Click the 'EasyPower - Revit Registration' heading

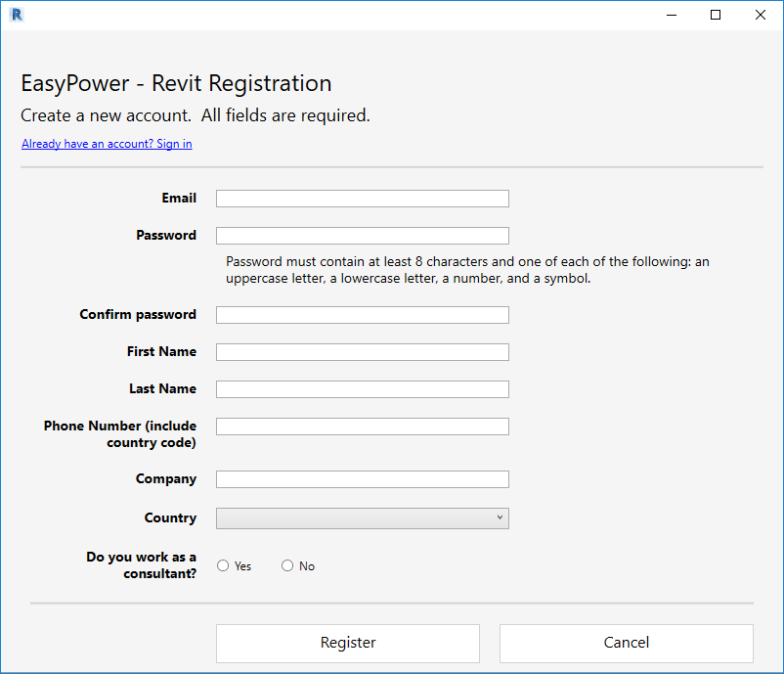coord(176,83)
